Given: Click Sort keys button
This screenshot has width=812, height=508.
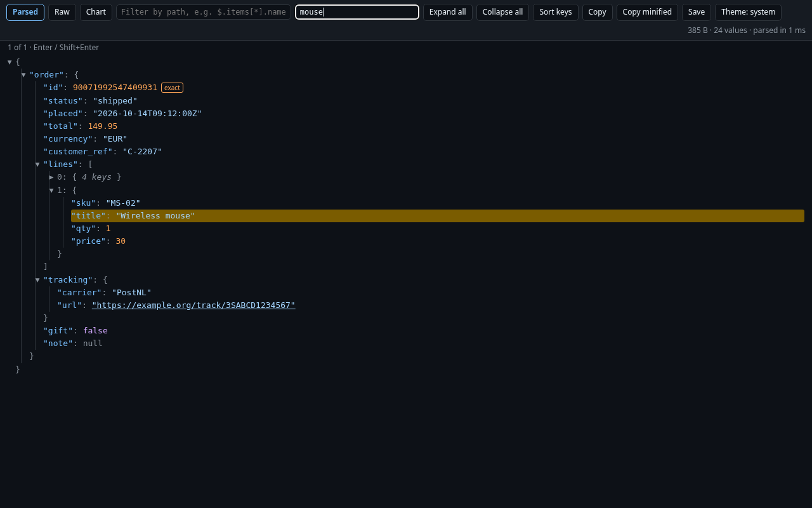Looking at the screenshot, I should [556, 12].
